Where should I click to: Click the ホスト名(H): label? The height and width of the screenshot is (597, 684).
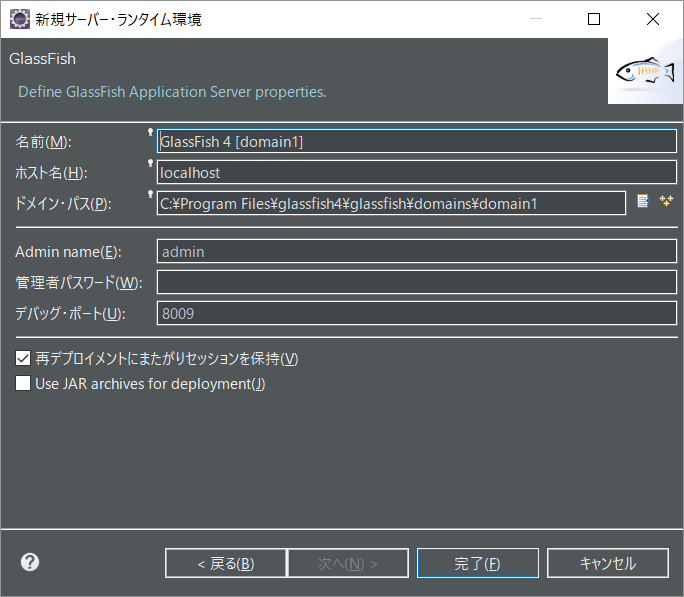point(51,173)
